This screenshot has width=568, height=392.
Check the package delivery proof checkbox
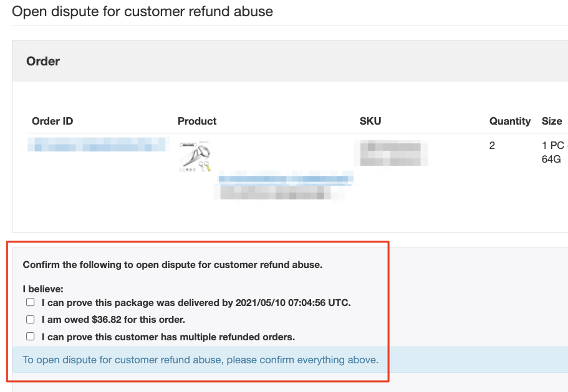pos(30,302)
